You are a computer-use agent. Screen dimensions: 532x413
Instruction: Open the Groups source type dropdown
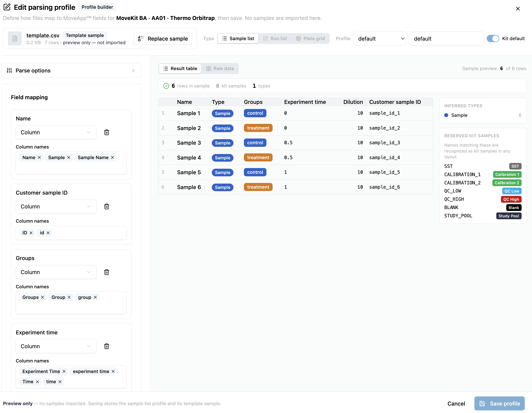click(x=56, y=272)
